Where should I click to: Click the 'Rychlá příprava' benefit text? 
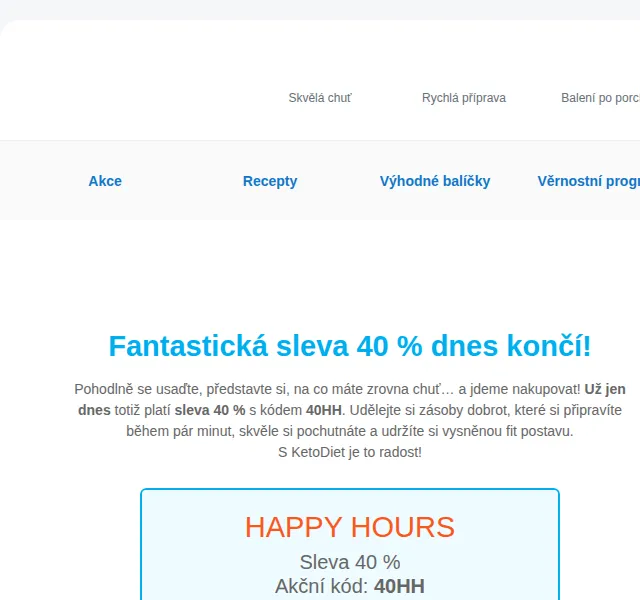point(464,98)
